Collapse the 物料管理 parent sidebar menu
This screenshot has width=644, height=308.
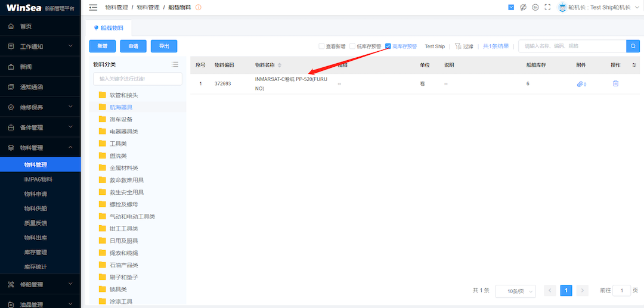41,148
